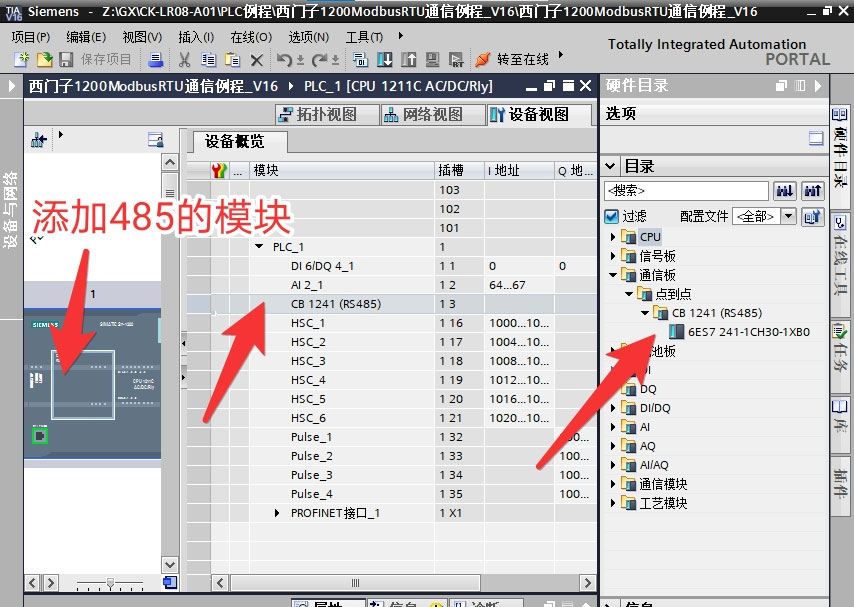The image size is (854, 607).
Task: Click the print icon in the toolbar
Action: pos(156,59)
